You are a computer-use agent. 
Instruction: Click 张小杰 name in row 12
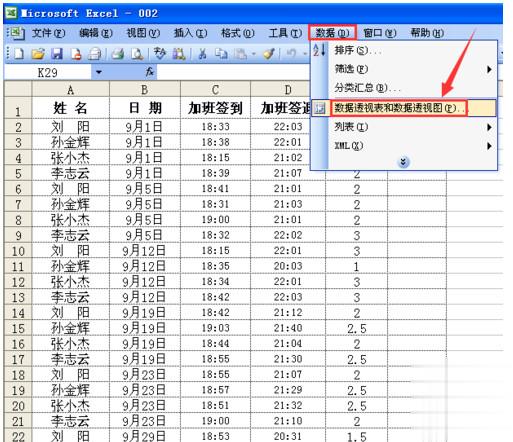tap(71, 282)
